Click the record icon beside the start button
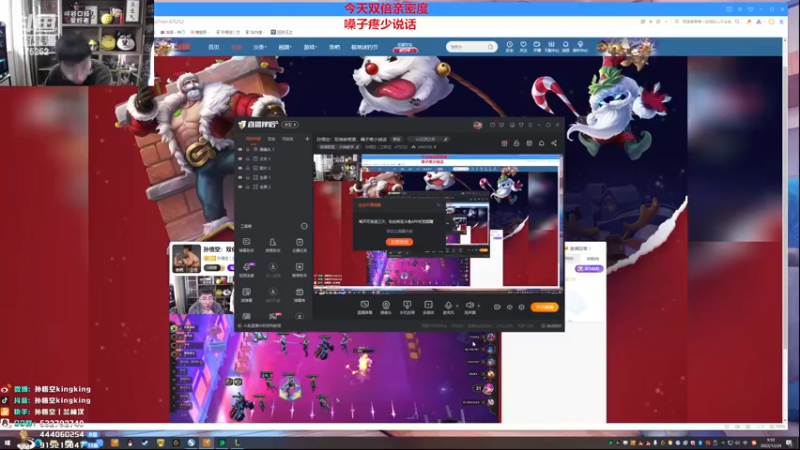Viewport: 800px width, 450px height. click(x=497, y=307)
